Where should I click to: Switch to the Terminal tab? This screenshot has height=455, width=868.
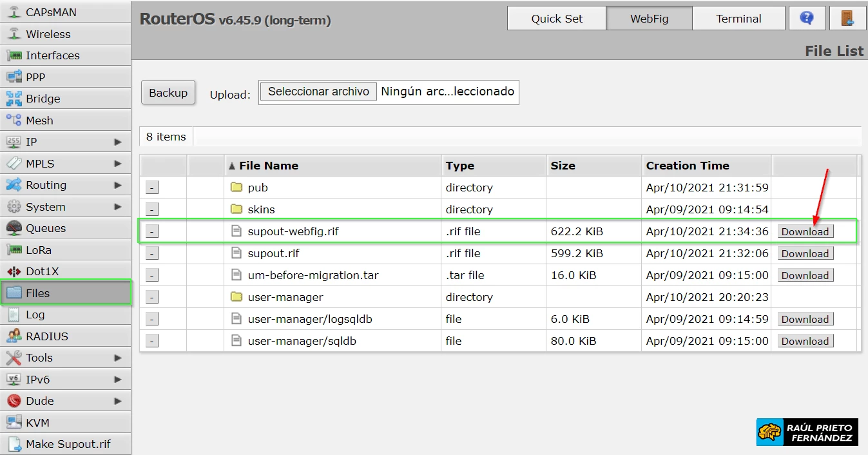tap(738, 18)
